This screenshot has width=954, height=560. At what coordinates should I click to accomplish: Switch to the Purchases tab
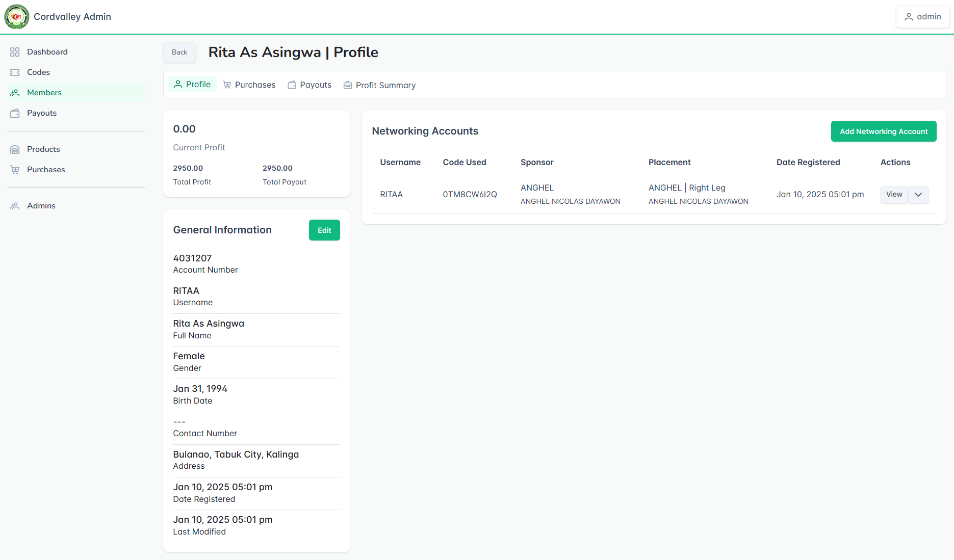(x=249, y=85)
